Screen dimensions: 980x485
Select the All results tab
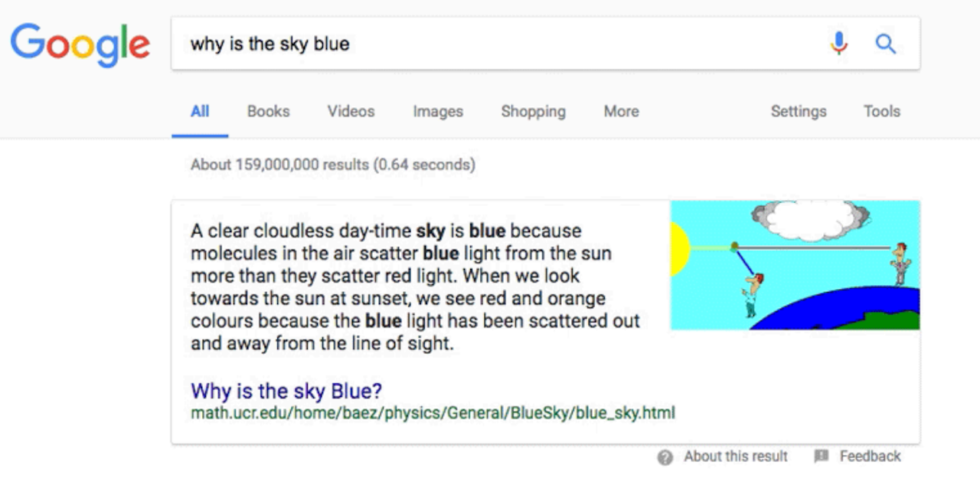click(x=199, y=111)
